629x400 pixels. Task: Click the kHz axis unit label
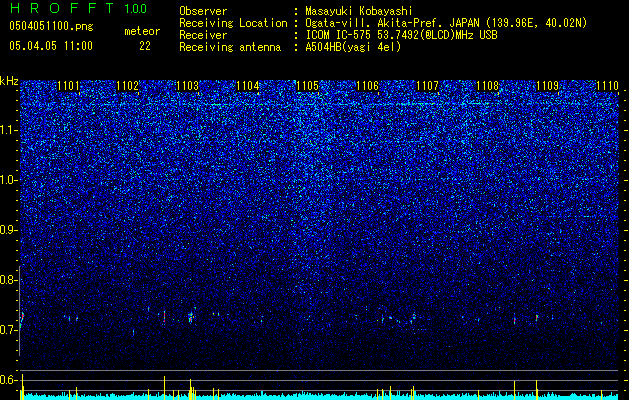pos(9,81)
